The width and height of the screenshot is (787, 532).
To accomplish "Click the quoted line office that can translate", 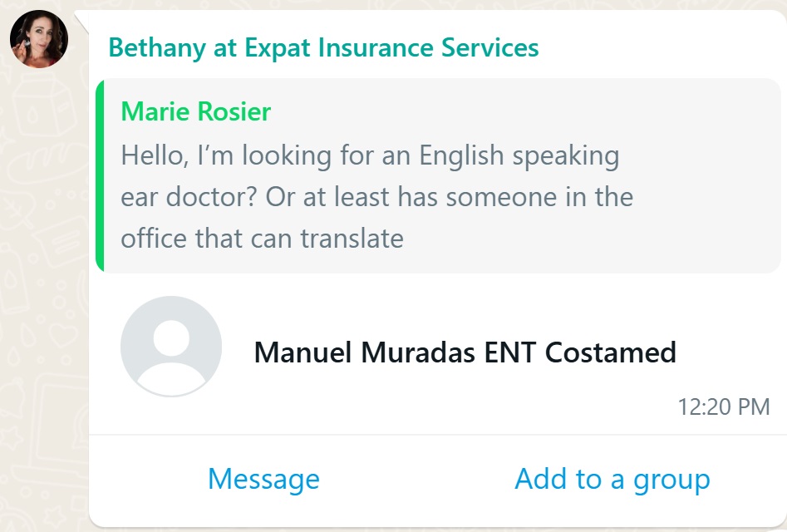I will click(x=262, y=239).
